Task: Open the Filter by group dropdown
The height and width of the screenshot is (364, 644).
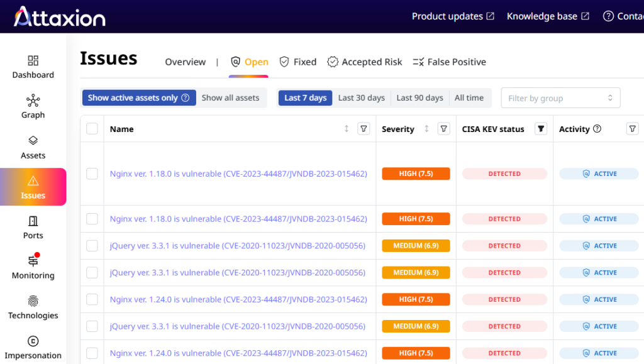Action: [x=560, y=97]
